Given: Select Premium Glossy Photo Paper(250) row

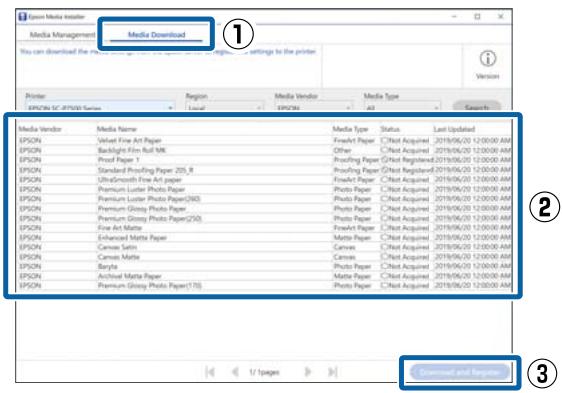Looking at the screenshot, I should coord(265,218).
